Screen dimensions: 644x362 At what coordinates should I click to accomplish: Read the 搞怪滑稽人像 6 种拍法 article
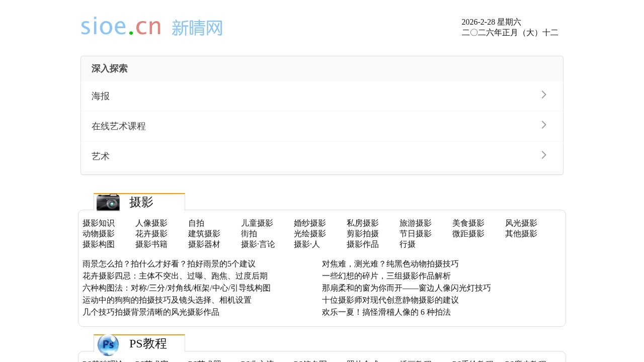386,312
